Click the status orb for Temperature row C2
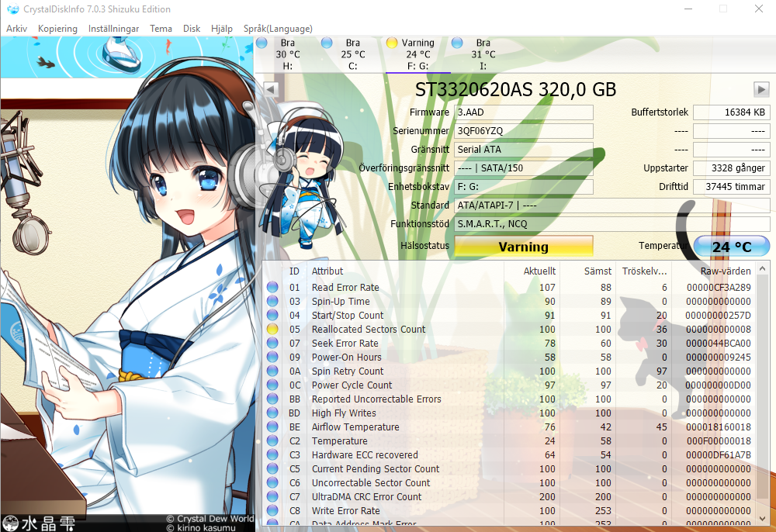776x532 pixels. coord(272,440)
